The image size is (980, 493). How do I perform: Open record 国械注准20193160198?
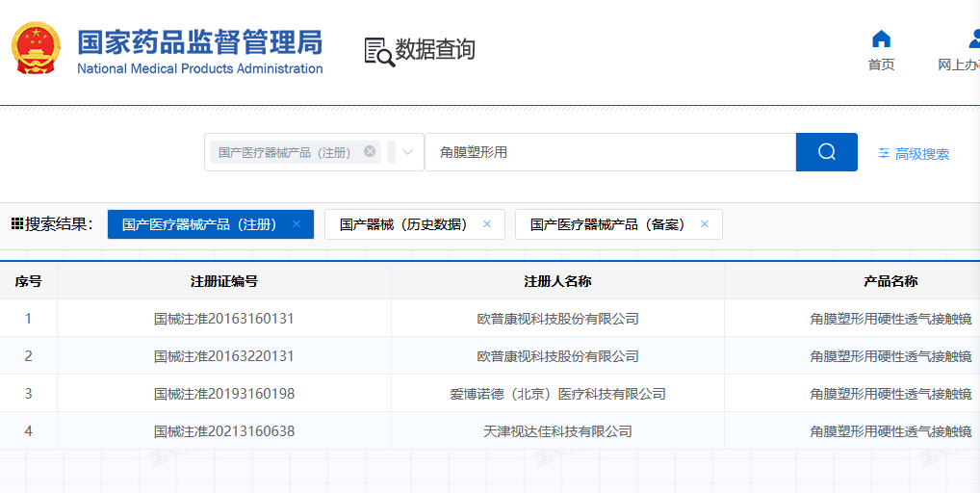tap(224, 394)
